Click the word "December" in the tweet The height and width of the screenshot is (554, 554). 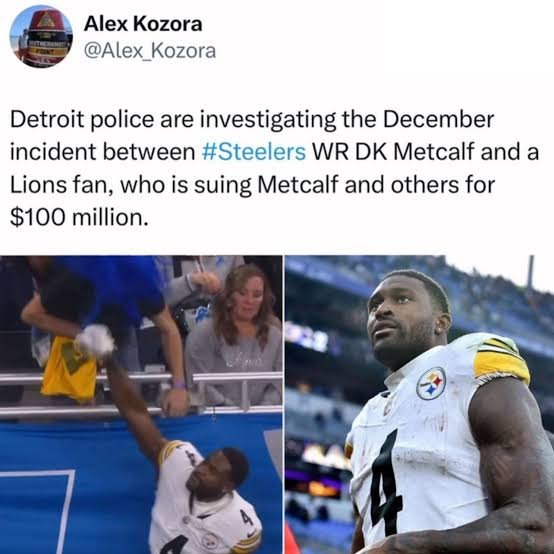pos(438,119)
